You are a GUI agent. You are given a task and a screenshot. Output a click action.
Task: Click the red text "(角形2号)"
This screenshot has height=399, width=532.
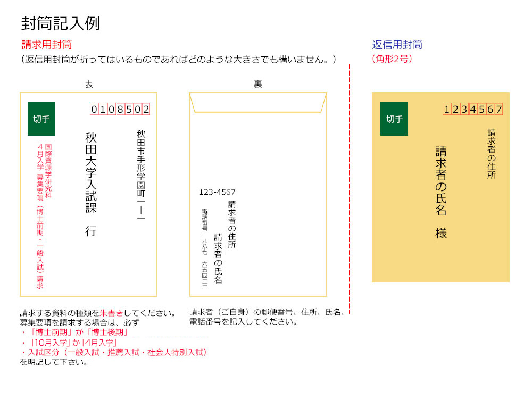392,59
